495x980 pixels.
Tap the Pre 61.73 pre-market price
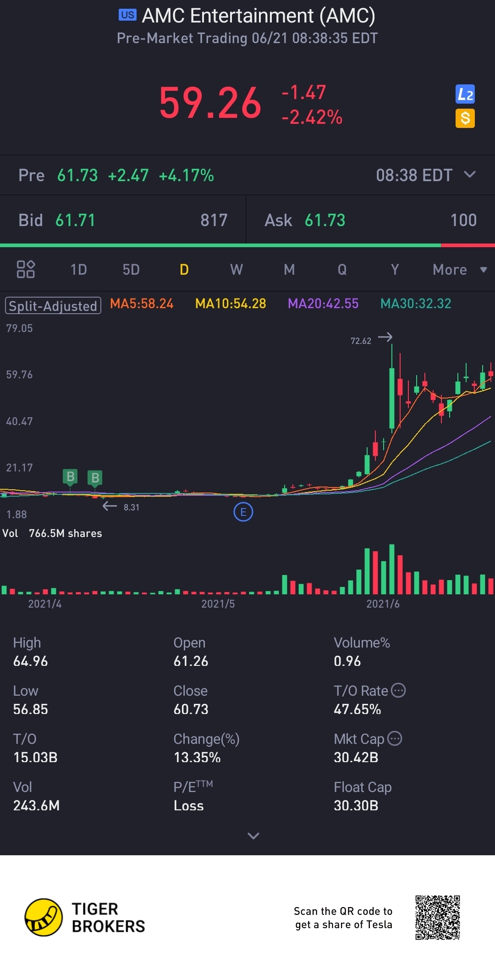77,175
